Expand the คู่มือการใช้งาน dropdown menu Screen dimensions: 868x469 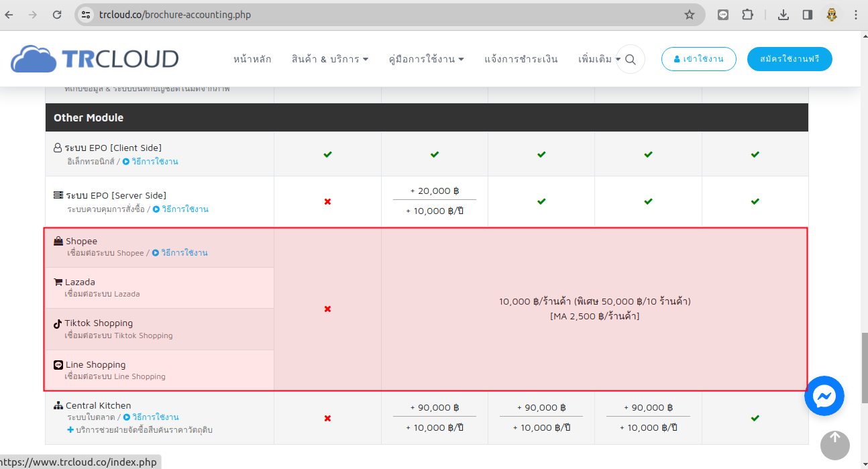pos(427,59)
